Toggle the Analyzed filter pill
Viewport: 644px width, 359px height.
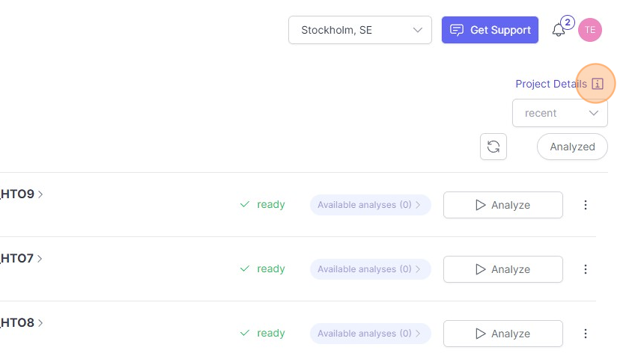click(572, 147)
